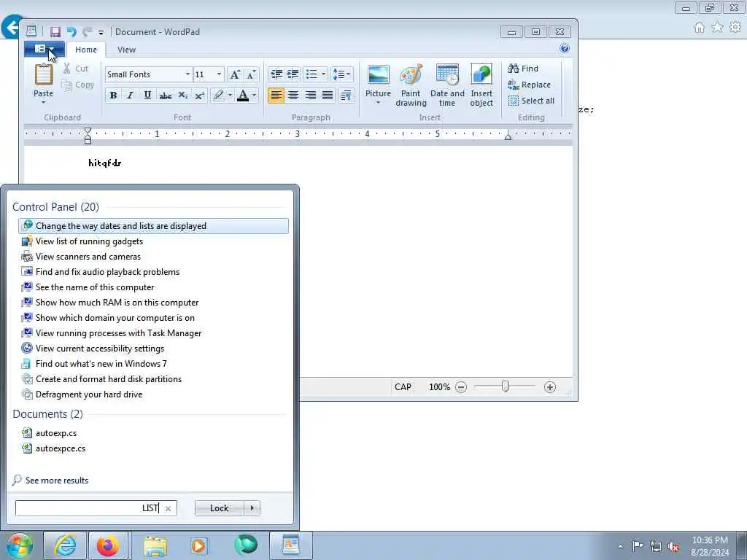Click the Select all button

531,101
